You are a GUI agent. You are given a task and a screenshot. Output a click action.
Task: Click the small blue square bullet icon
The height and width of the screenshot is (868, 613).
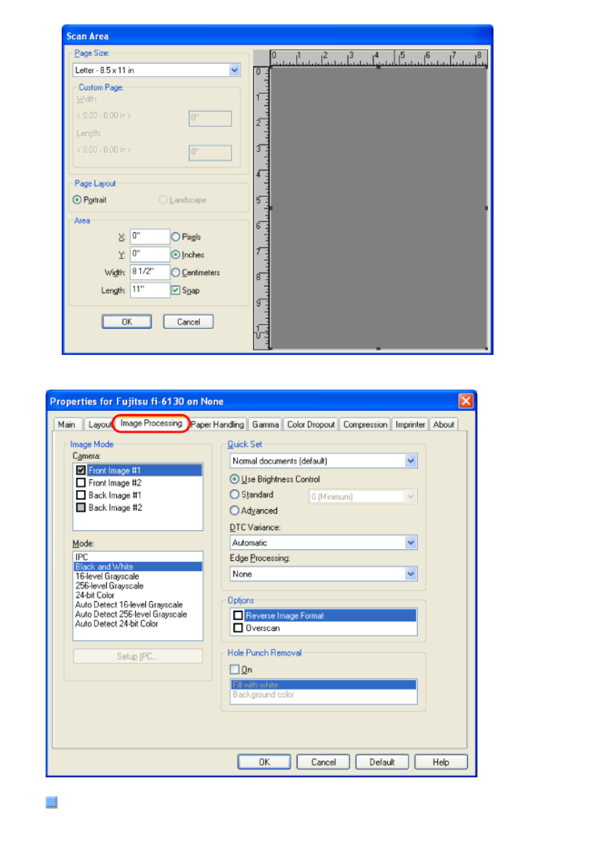pos(51,802)
